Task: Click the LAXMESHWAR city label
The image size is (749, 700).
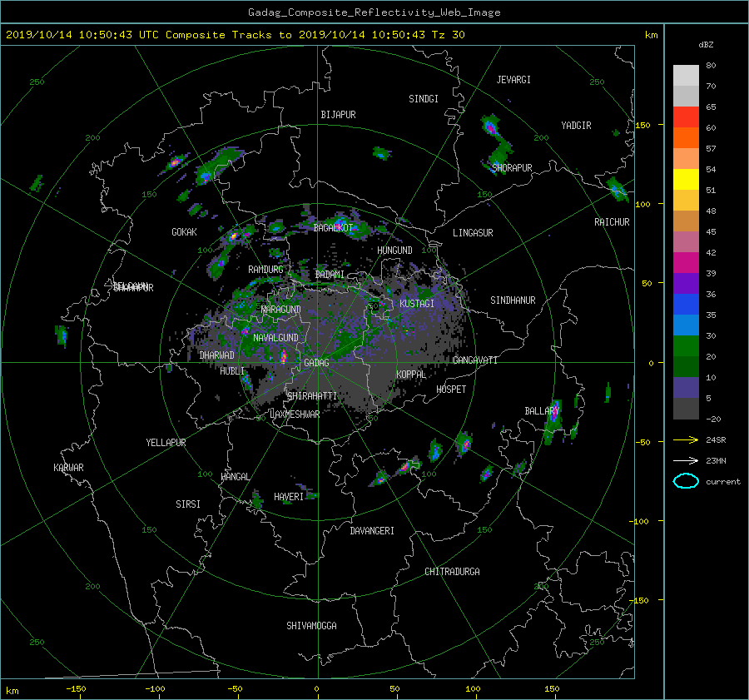Action: (x=295, y=415)
